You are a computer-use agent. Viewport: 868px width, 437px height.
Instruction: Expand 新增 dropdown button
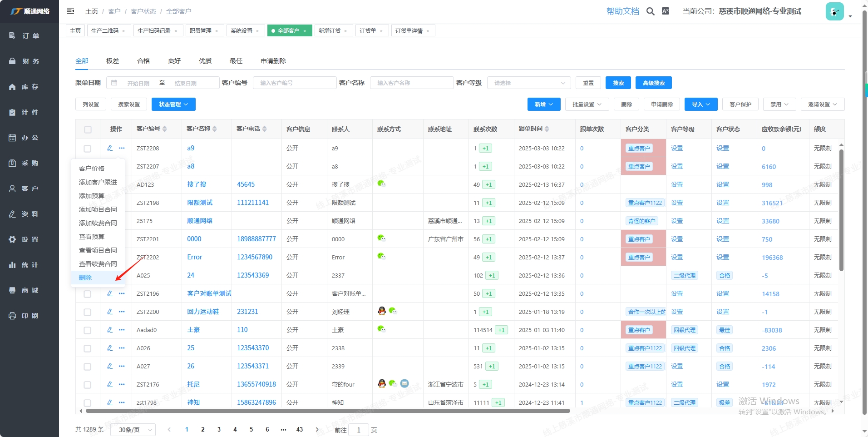(544, 104)
